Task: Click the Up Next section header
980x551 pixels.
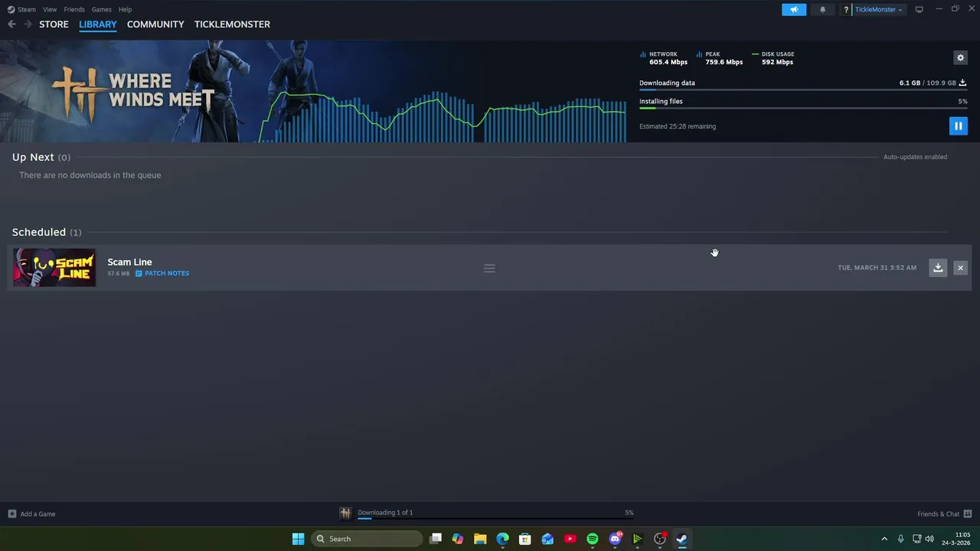Action: 41,157
